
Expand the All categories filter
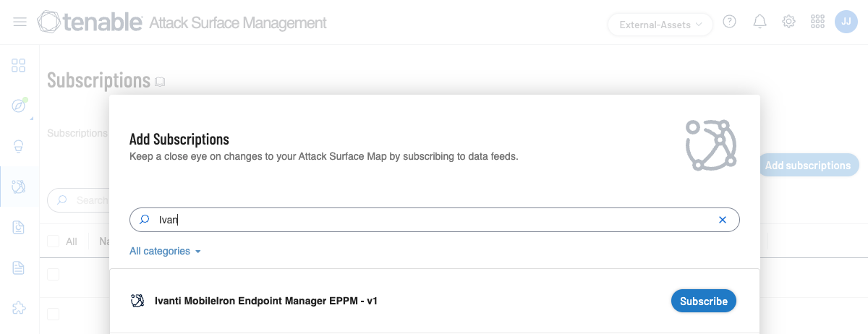(165, 251)
